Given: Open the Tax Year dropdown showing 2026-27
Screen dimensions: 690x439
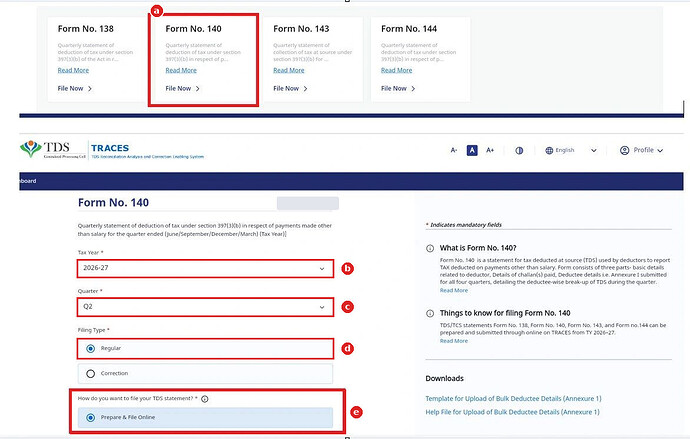Looking at the screenshot, I should coord(205,268).
